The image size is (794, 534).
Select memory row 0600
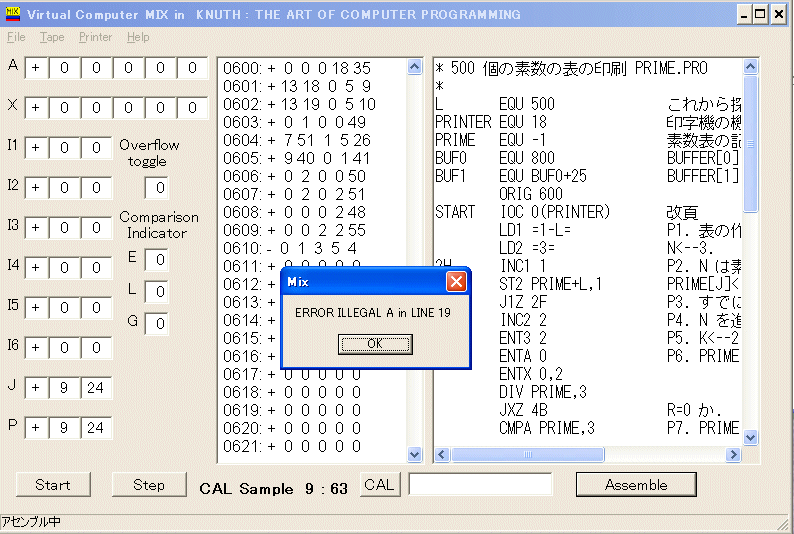(297, 68)
